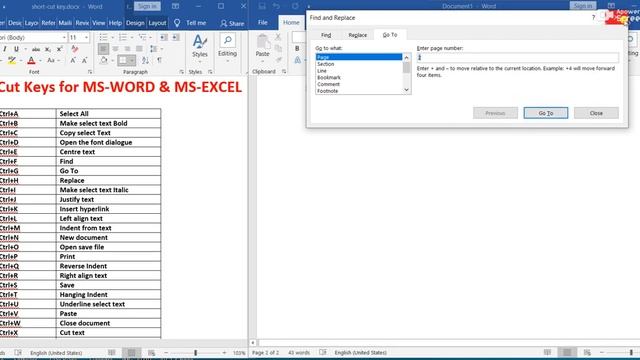Open line and paragraph spacing options

pyautogui.click(x=154, y=49)
